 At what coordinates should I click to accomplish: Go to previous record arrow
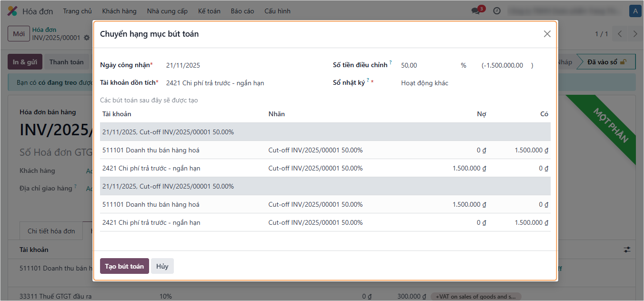pyautogui.click(x=620, y=34)
